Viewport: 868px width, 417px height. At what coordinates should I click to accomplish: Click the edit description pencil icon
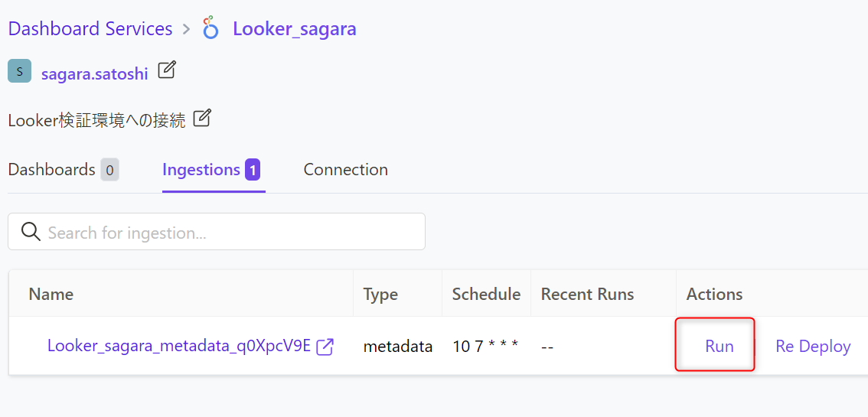(202, 118)
